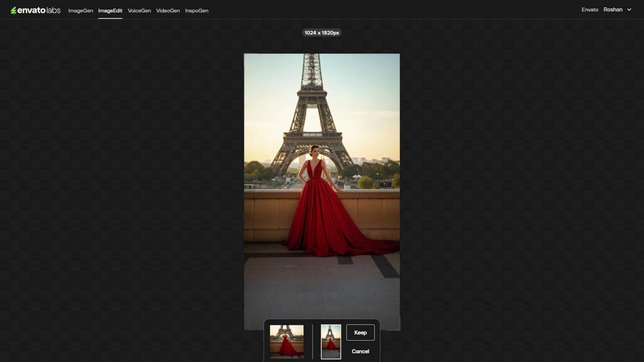
Task: Click the chevron next to Roshan
Action: (x=629, y=9)
